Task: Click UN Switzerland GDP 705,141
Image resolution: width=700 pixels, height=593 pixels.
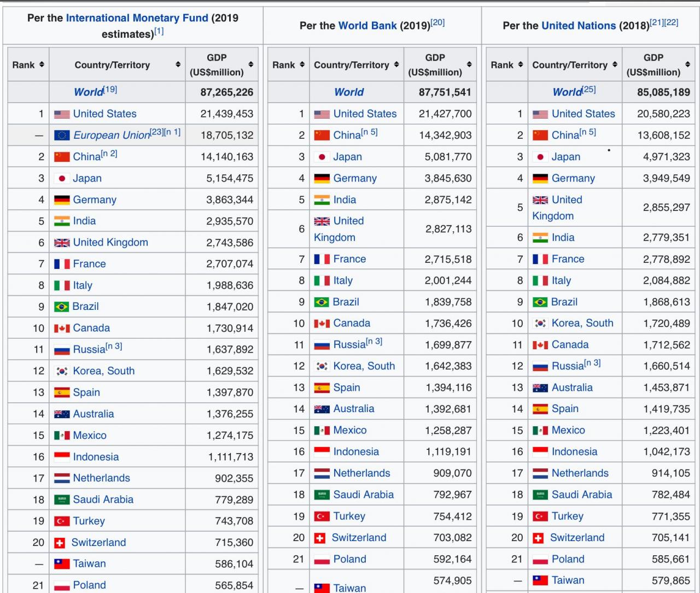Action: pyautogui.click(x=671, y=538)
